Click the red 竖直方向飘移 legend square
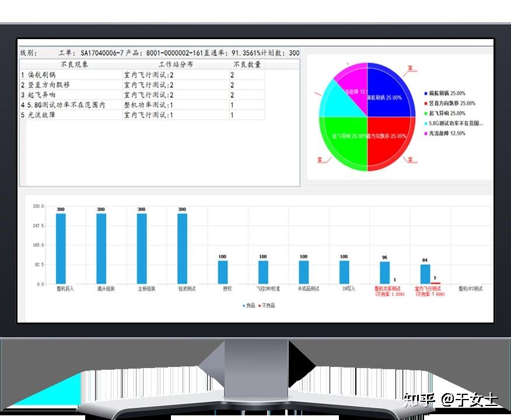Screen dimensions: 511x420 [426, 103]
